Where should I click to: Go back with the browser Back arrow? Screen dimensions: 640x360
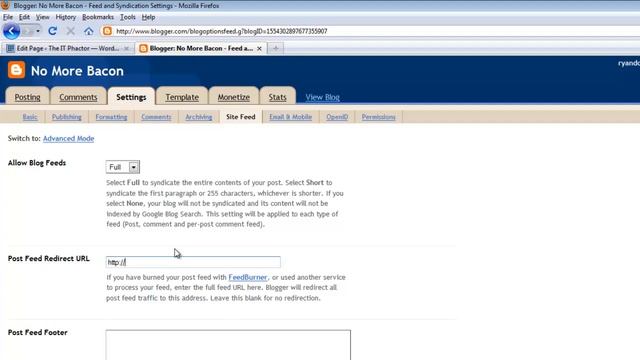(x=11, y=31)
